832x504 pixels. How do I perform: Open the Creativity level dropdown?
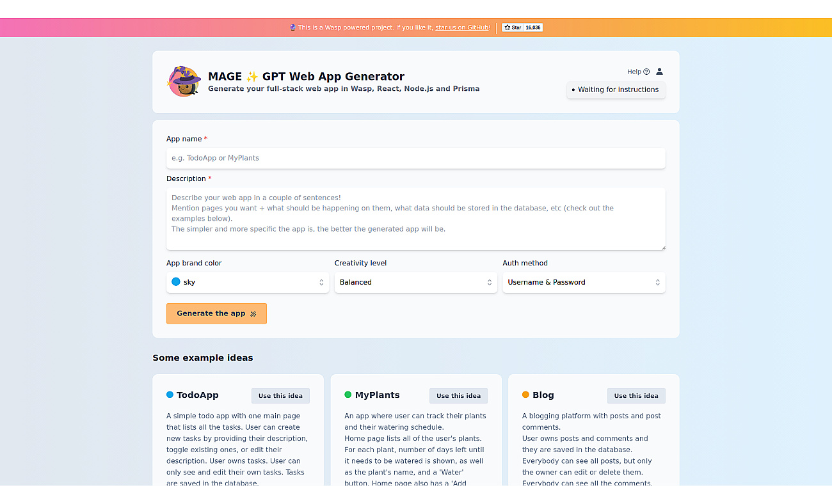[416, 282]
